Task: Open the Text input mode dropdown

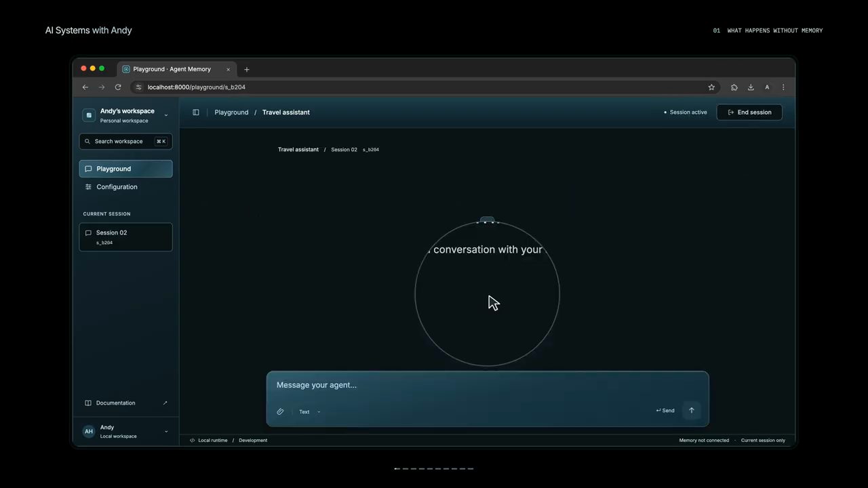Action: (x=310, y=411)
